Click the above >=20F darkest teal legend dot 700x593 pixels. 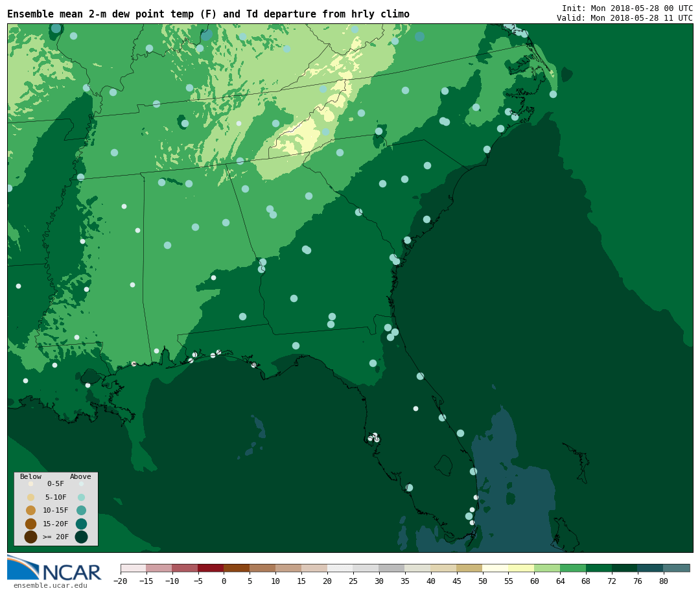click(81, 537)
